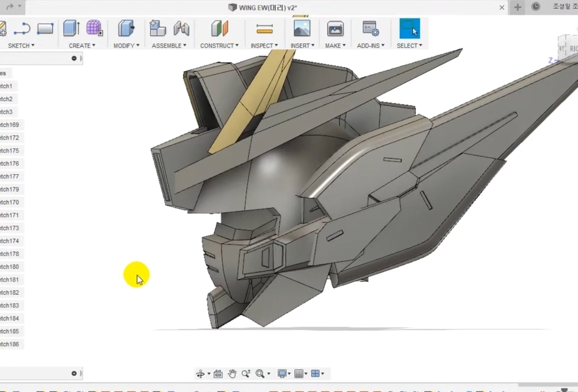Select the Extrude tool in Create group
Image resolution: width=578 pixels, height=392 pixels.
(x=71, y=29)
